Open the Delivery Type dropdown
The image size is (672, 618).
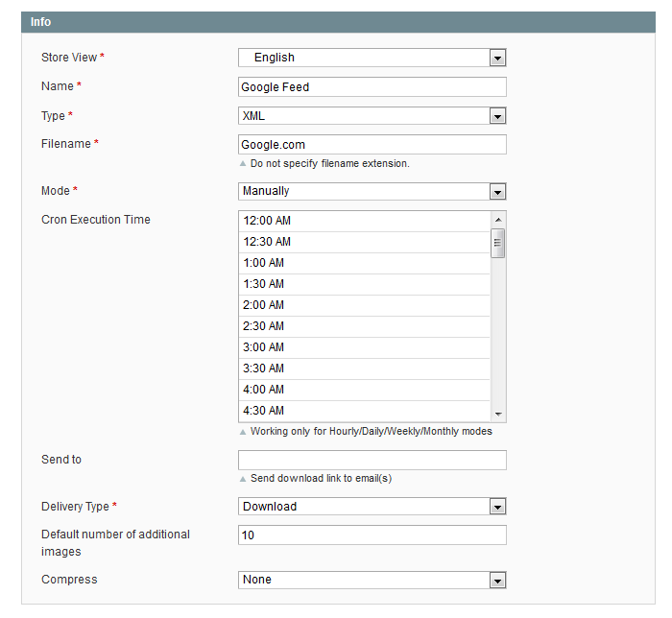tap(372, 507)
